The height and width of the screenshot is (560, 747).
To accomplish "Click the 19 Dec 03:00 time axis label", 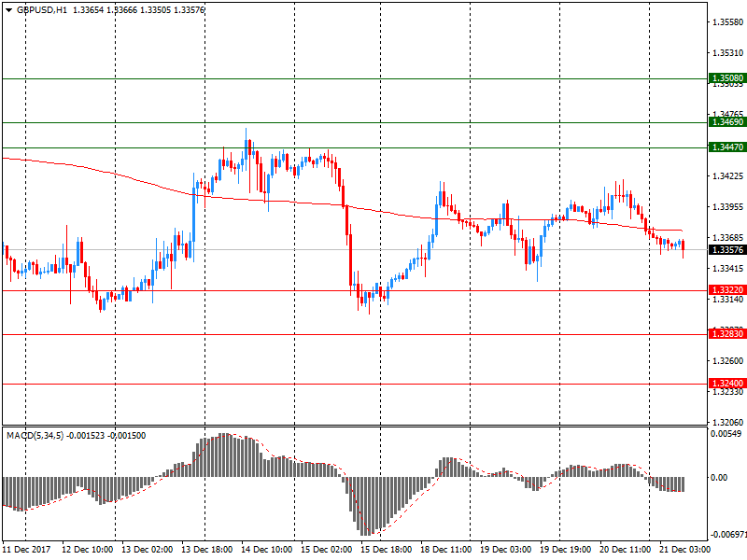I will (x=505, y=549).
